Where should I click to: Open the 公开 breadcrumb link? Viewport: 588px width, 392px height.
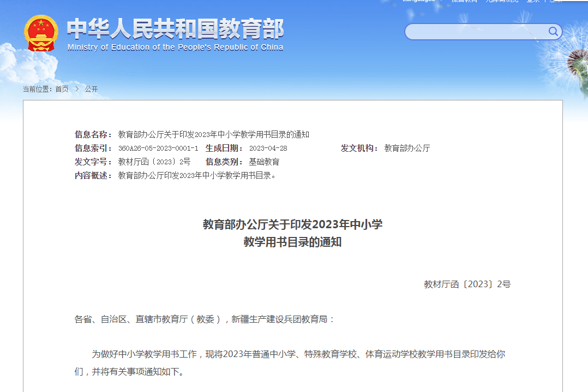click(x=91, y=89)
